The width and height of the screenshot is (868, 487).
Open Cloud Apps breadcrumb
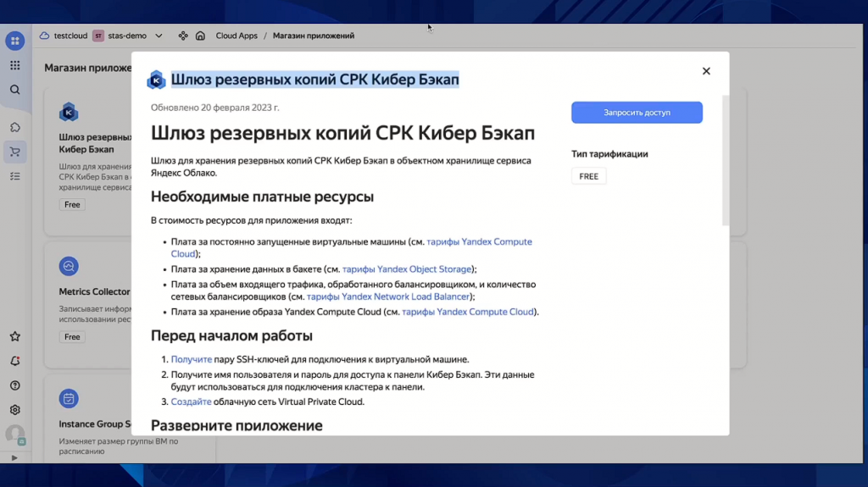pyautogui.click(x=236, y=36)
